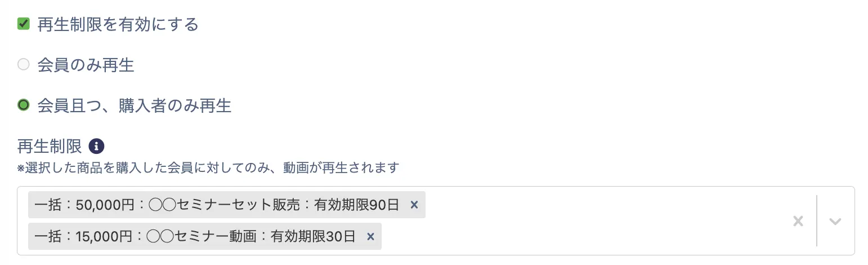Show info tooltip icon beside 再生制限

(x=97, y=147)
